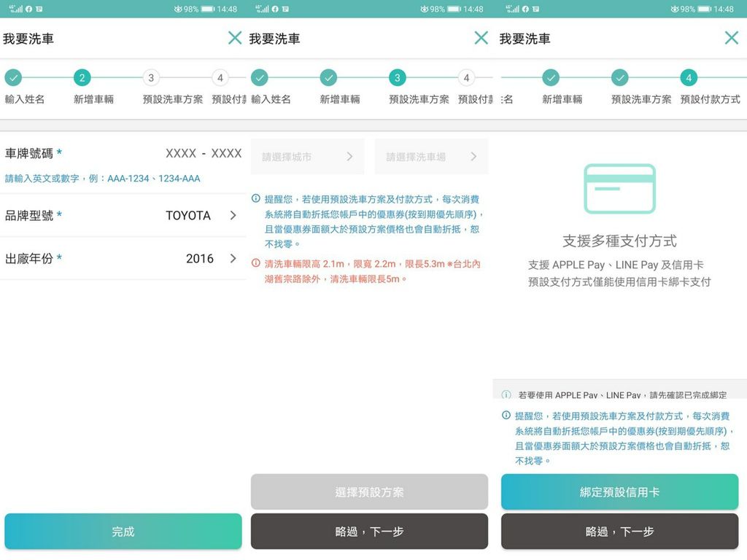Tap 車牌號碼 label

(x=29, y=153)
